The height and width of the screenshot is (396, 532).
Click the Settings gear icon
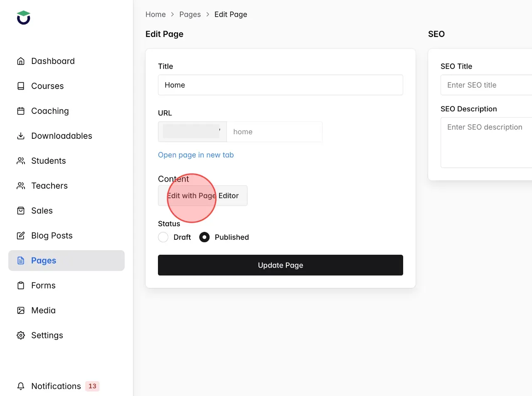click(x=21, y=335)
